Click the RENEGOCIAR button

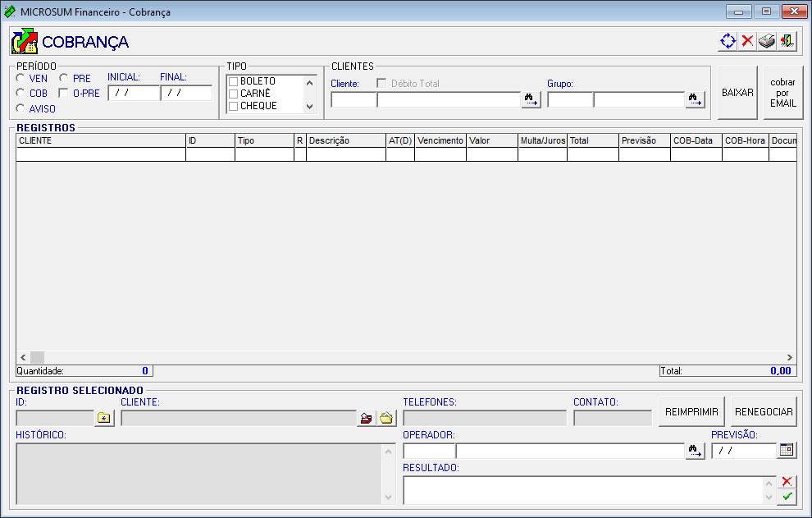pos(764,412)
